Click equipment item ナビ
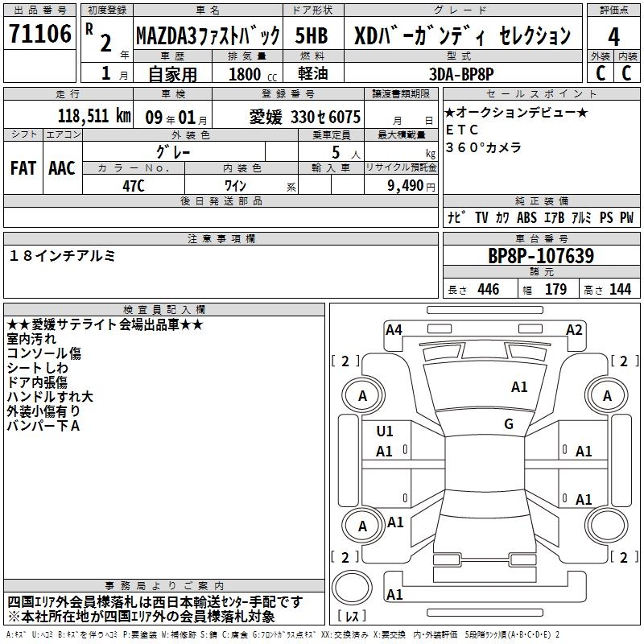Viewport: 644px width, 644px height. pyautogui.click(x=456, y=217)
